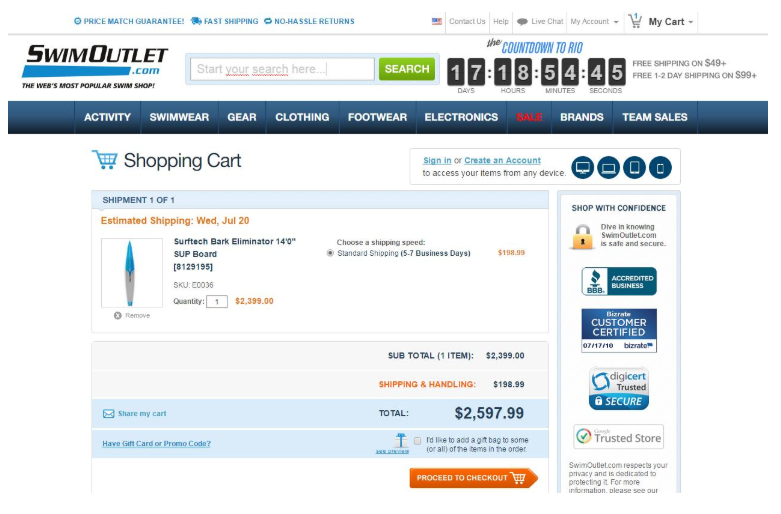
Task: Click the green Search button
Action: click(x=407, y=69)
